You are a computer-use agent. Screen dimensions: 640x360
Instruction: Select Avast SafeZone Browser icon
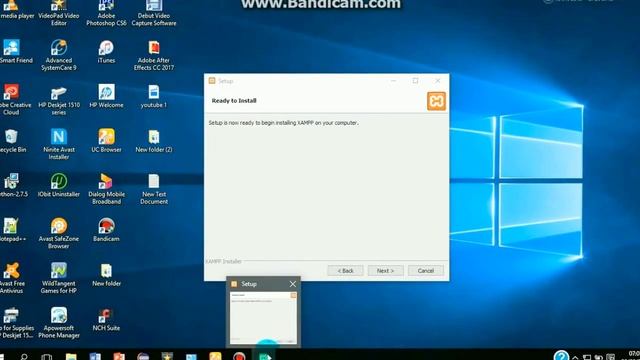click(x=59, y=233)
